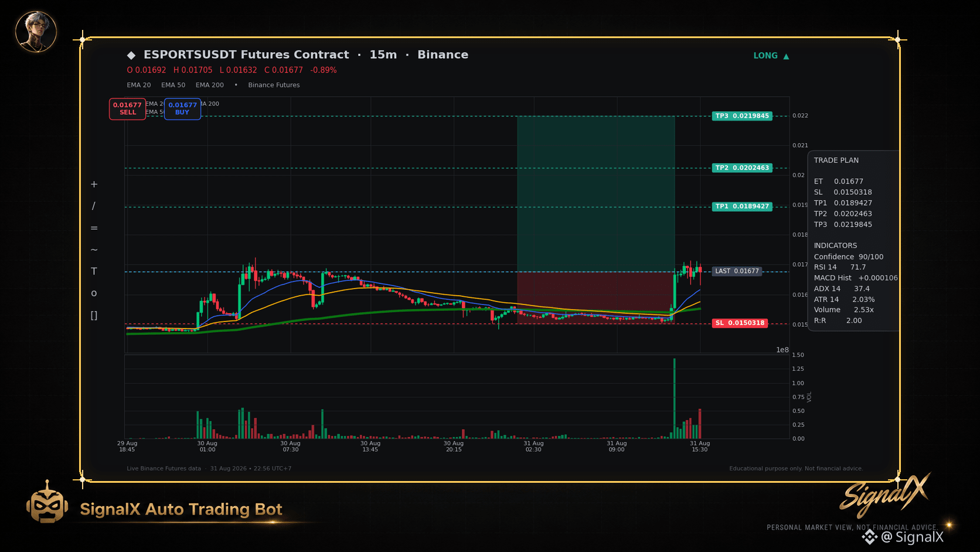
Task: Click the @SignalX handle text
Action: [913, 537]
